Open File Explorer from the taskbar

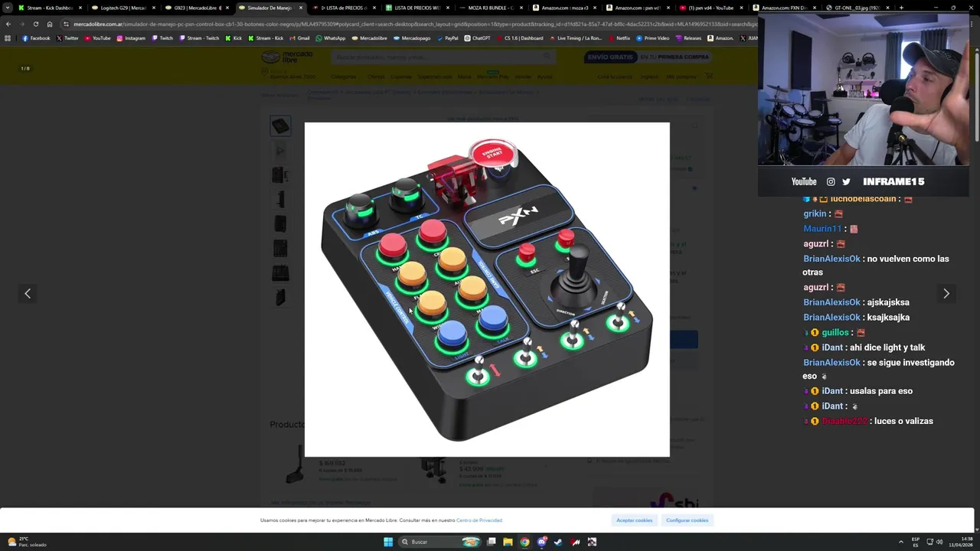[x=508, y=542]
